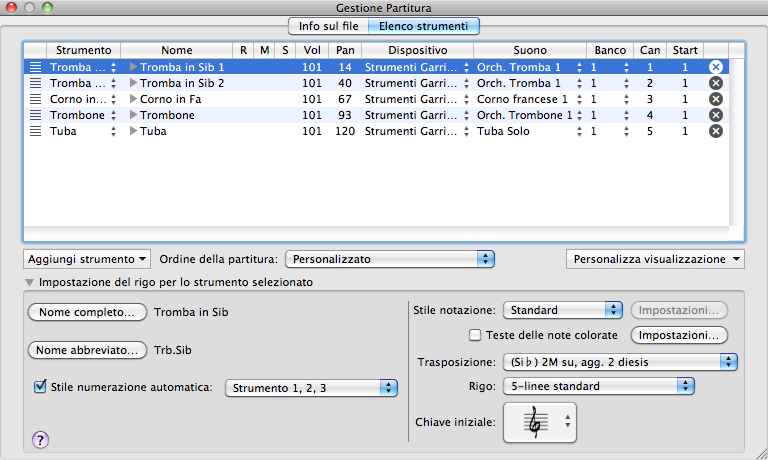The height and width of the screenshot is (460, 768).
Task: Open the Trasposizione dropdown
Action: pos(620,361)
